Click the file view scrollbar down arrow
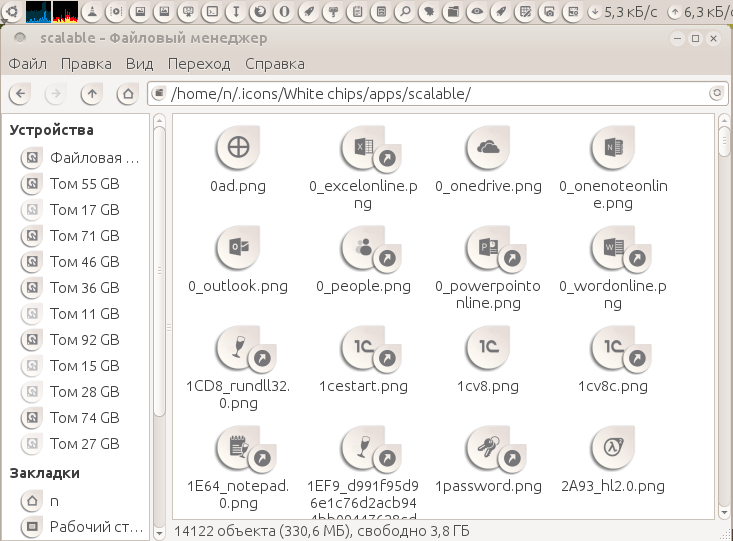 [724, 513]
